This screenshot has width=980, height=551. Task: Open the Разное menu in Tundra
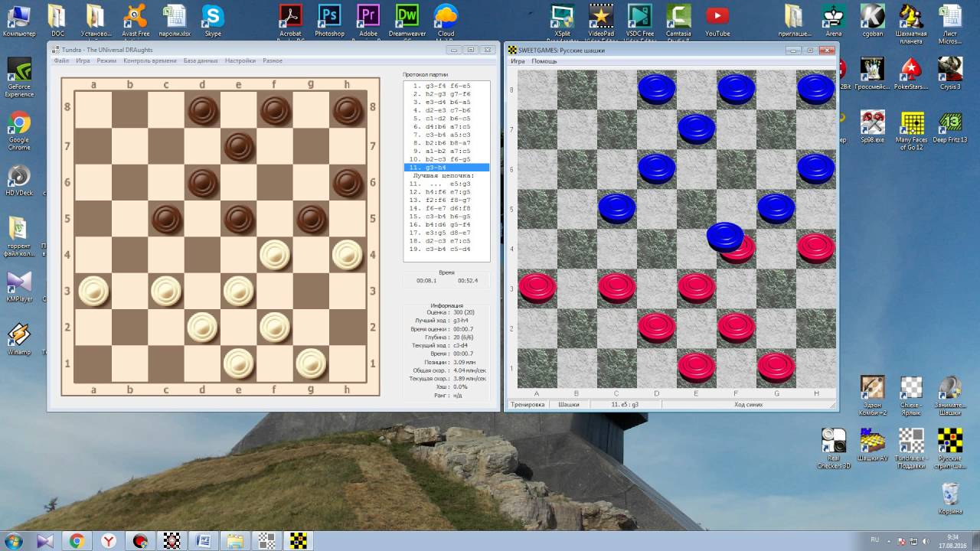coord(273,60)
